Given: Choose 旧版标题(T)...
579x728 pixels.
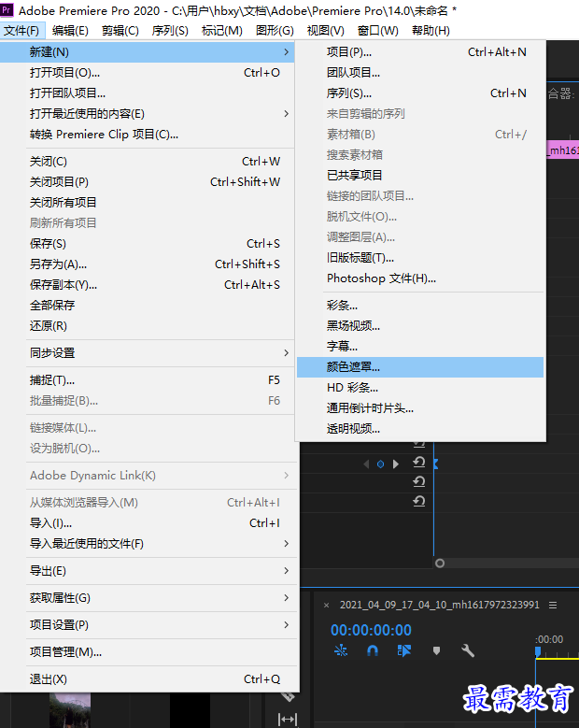Looking at the screenshot, I should click(x=420, y=258).
